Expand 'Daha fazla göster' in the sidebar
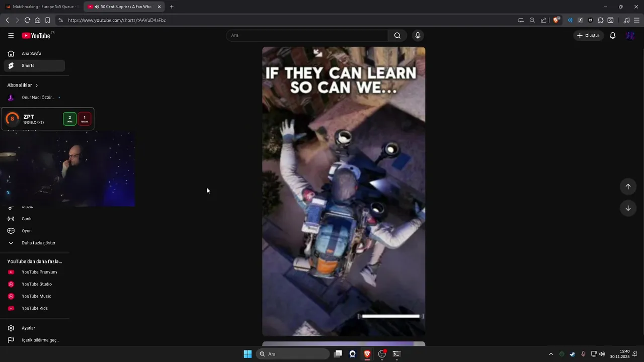The width and height of the screenshot is (644, 362). pos(34,243)
